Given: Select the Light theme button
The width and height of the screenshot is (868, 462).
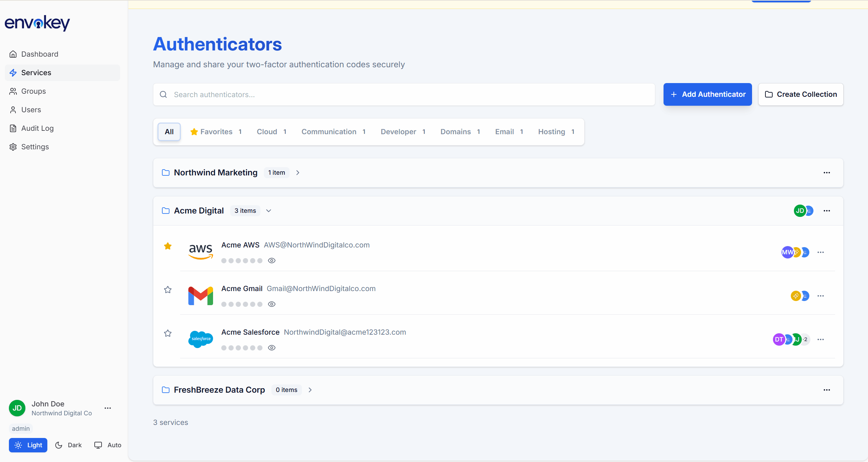Looking at the screenshot, I should (x=28, y=445).
